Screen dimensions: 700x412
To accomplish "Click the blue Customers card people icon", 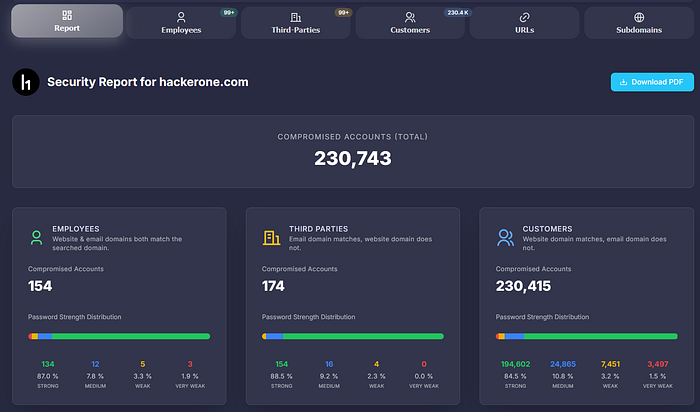I will pos(505,237).
